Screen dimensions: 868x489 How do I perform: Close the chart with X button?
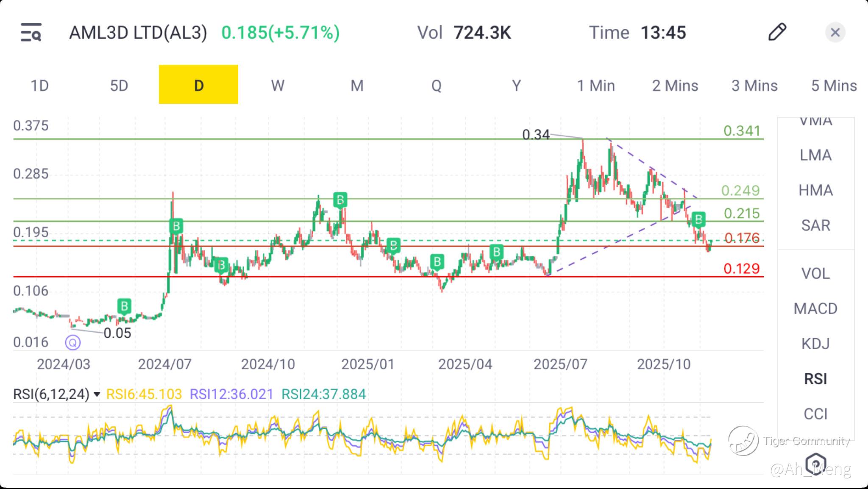point(835,33)
